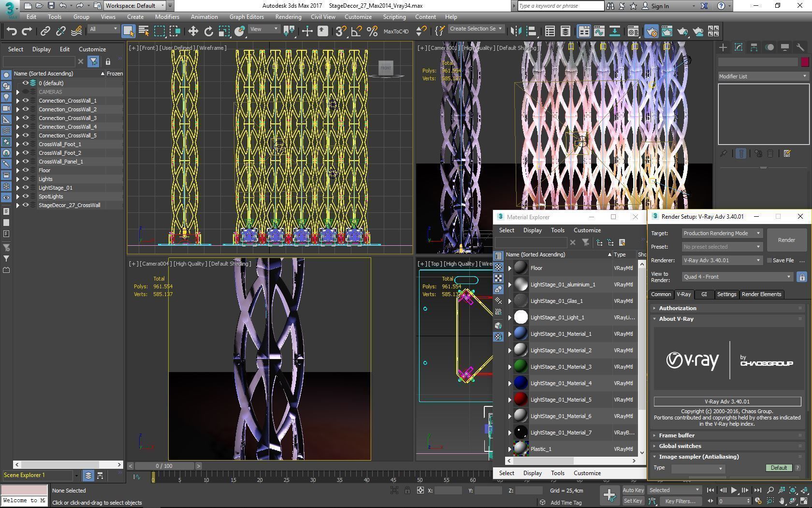The image size is (812, 508).
Task: Open the Curve Editor from the toolbar
Action: pyautogui.click(x=599, y=31)
